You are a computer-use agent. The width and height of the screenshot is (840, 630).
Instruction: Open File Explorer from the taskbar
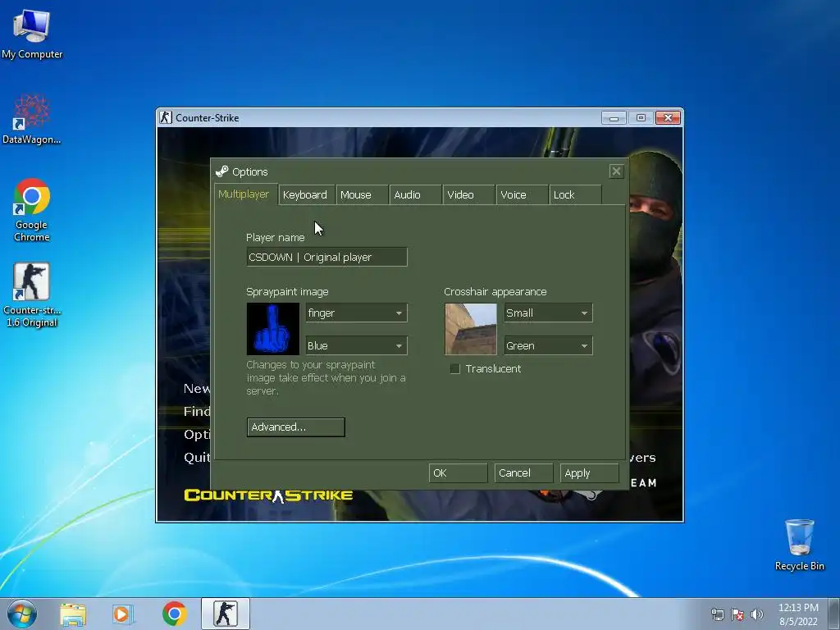[73, 614]
